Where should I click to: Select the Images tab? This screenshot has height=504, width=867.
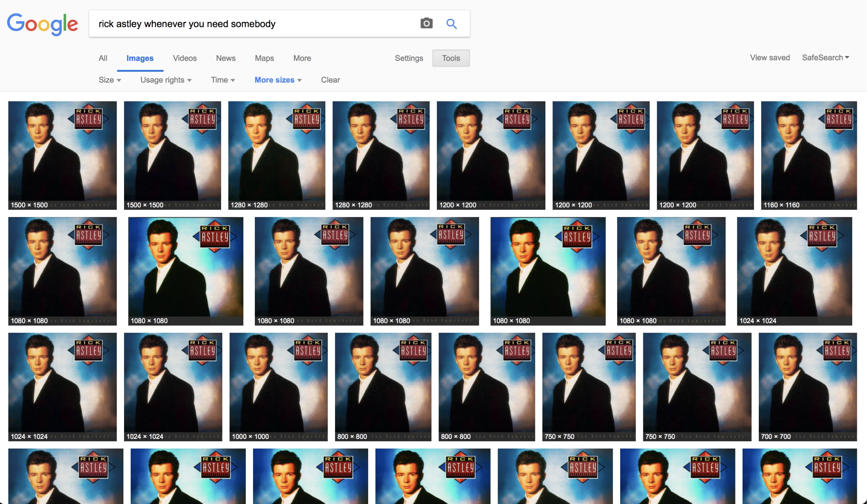point(140,58)
